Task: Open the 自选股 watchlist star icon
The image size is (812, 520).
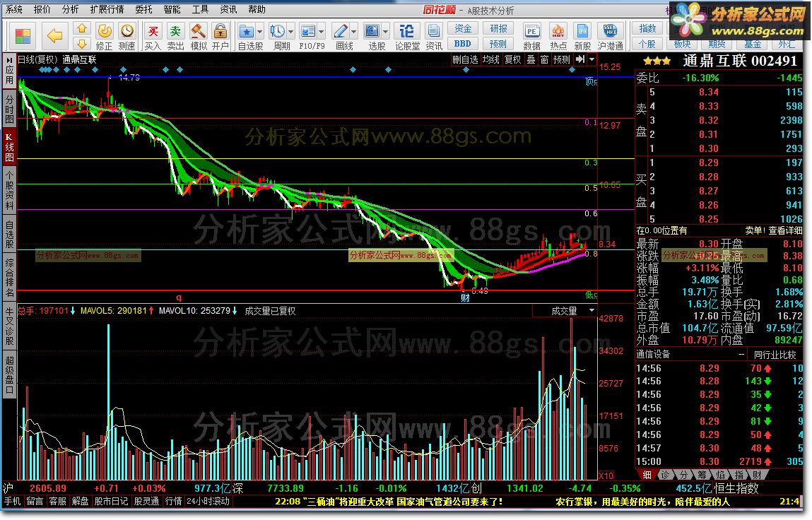Action: [247, 32]
